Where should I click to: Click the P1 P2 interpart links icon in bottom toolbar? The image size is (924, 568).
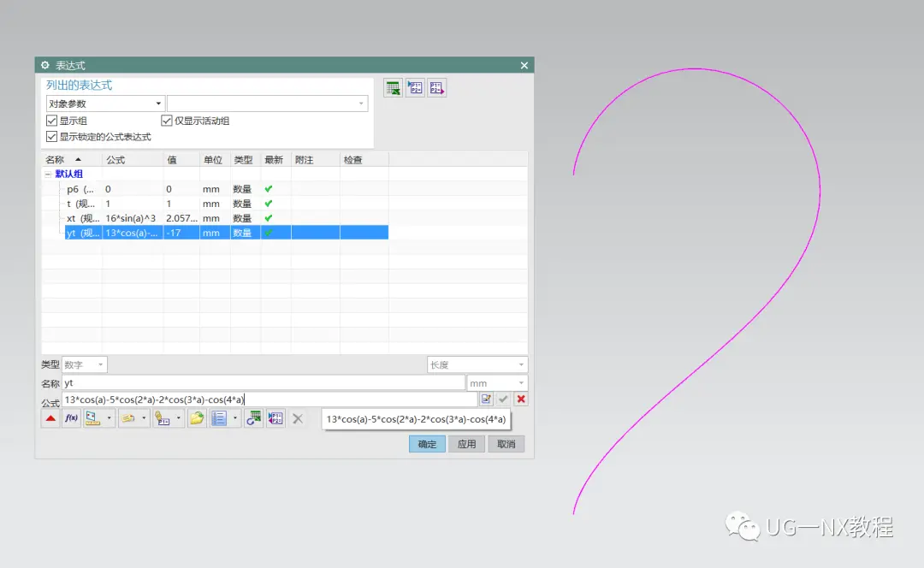click(275, 419)
